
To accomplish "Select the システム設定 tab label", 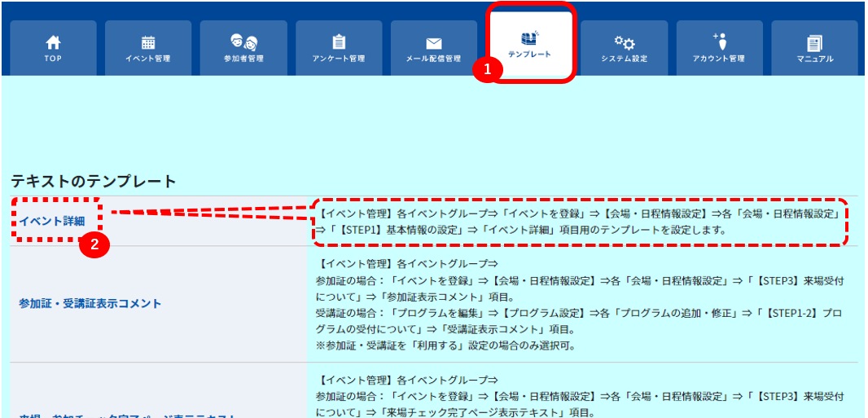I will point(625,59).
